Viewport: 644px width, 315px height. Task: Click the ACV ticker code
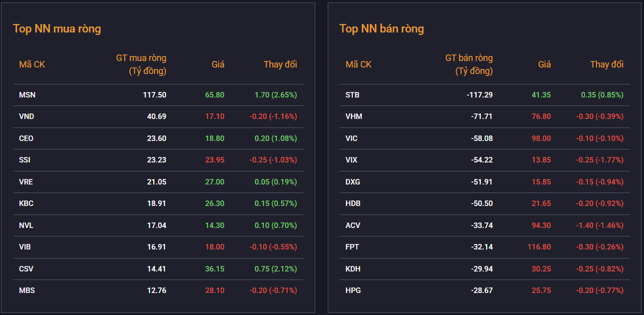click(x=353, y=225)
